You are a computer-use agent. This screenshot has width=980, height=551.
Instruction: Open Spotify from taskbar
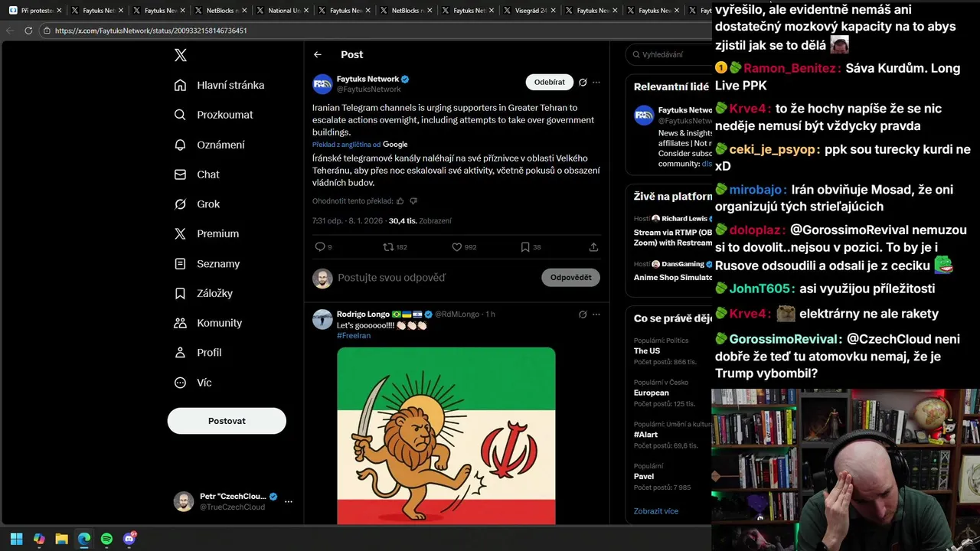[x=106, y=539]
